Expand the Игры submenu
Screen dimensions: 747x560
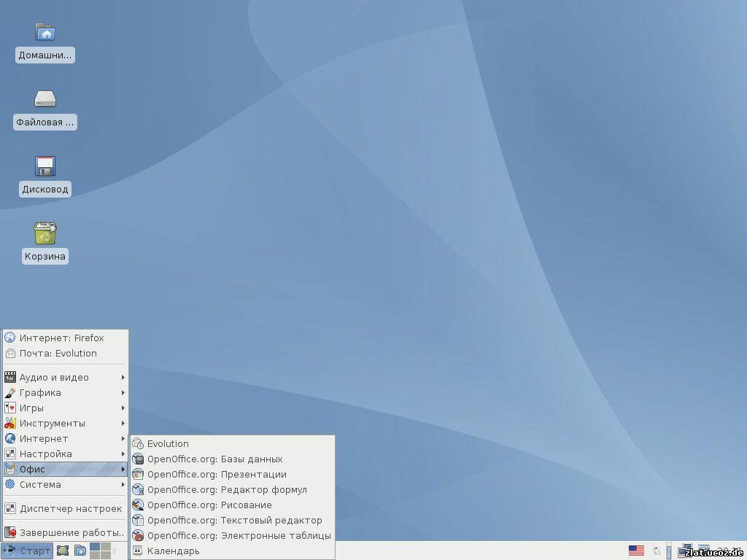coord(65,408)
